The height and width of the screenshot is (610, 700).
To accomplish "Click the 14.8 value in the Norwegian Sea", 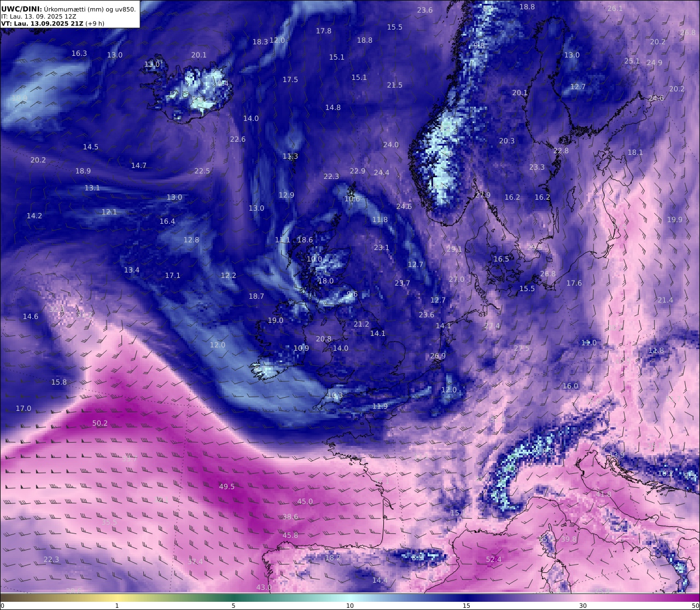I will tap(333, 107).
